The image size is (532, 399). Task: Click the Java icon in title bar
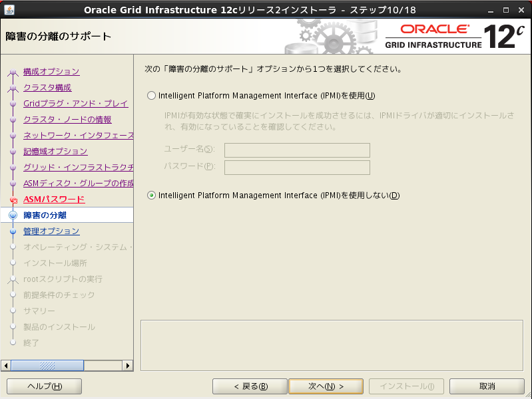(9, 10)
